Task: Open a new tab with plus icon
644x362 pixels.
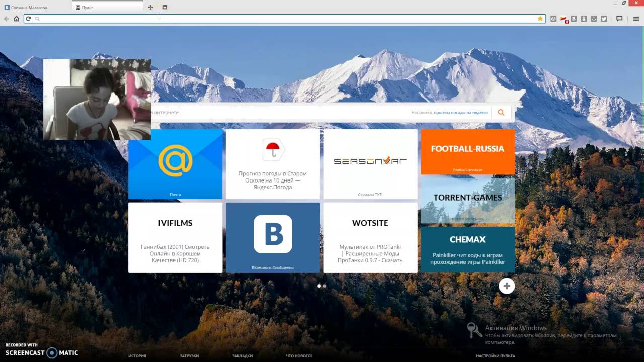Action: [150, 7]
